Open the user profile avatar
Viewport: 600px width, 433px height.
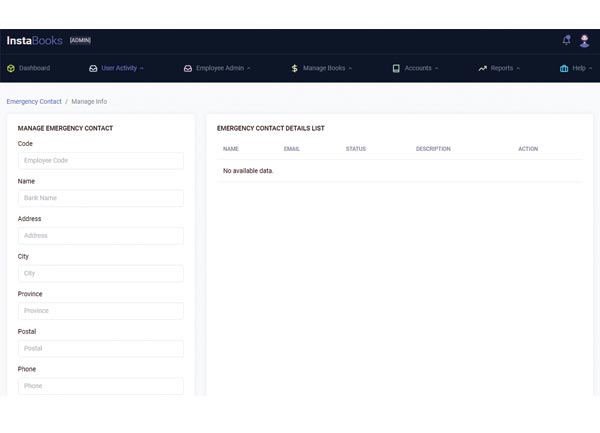585,41
